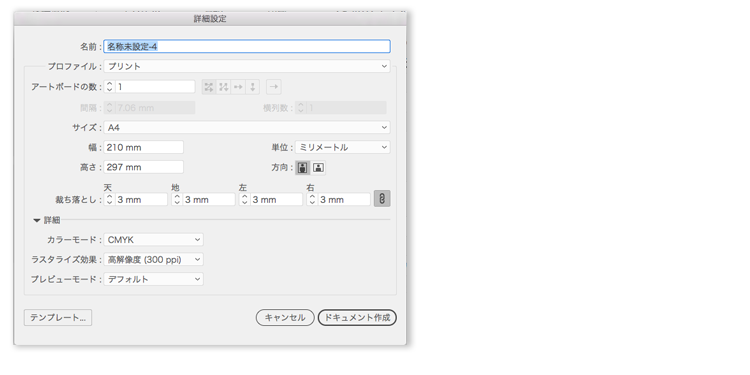Viewport: 750px width, 375px height.
Task: Click the stepper for 右 bleed
Action: (x=312, y=199)
